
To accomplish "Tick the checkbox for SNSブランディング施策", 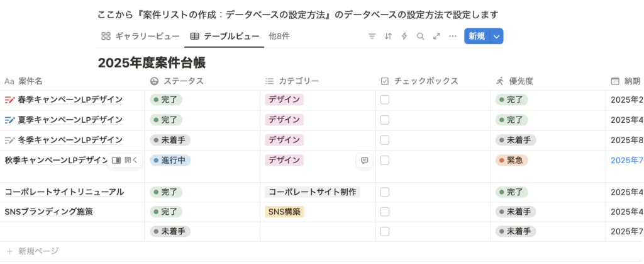I will [x=385, y=212].
